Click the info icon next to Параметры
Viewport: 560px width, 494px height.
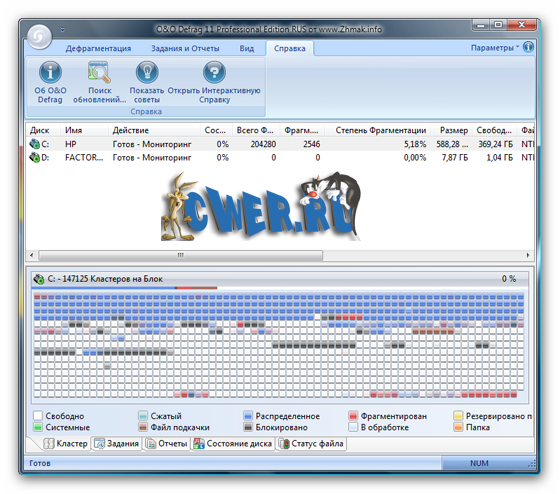coord(528,47)
